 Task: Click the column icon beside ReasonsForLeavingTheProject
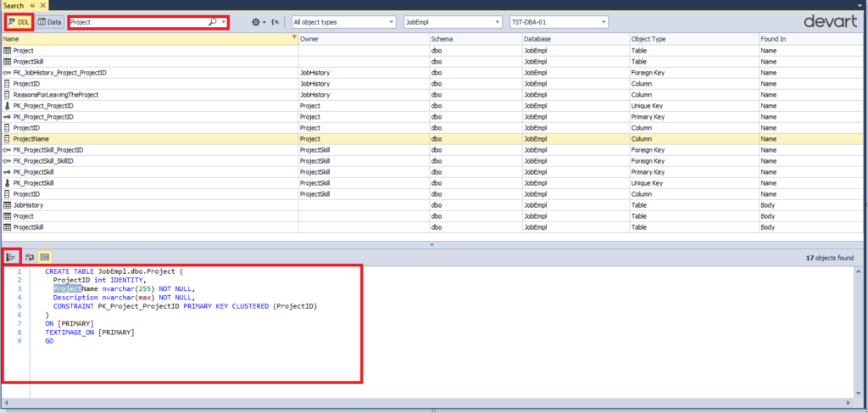coord(7,95)
